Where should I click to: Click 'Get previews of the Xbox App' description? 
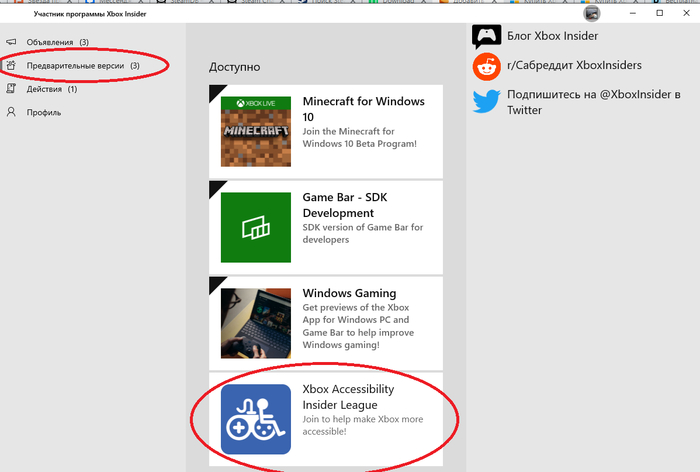[358, 326]
